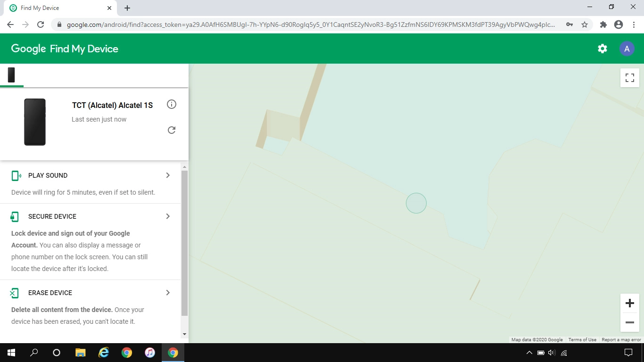Click the sidebar scroll down arrow

184,334
